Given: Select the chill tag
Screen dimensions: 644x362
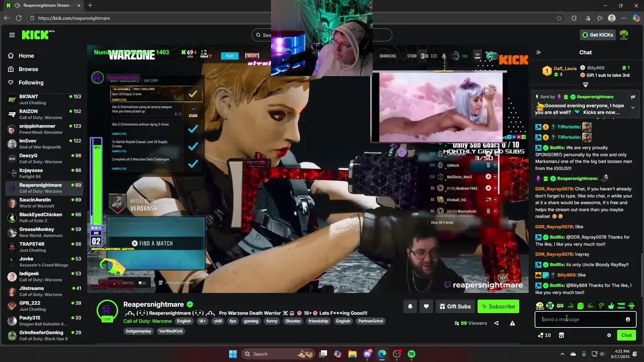Looking at the screenshot, I should 217,321.
